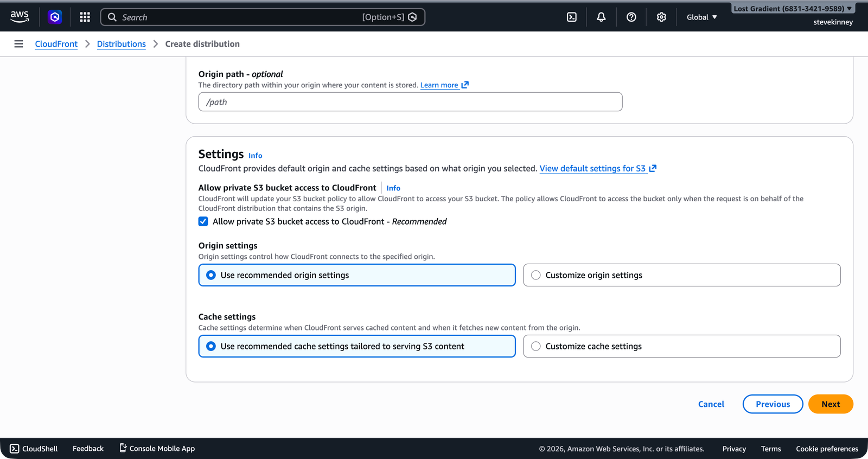Screen dimensions: 868x459
Task: Launch CloudShell from the top bar icon
Action: point(572,17)
